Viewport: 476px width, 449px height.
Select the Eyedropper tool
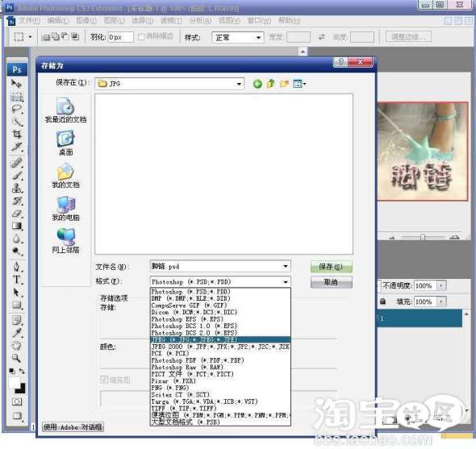[x=17, y=333]
